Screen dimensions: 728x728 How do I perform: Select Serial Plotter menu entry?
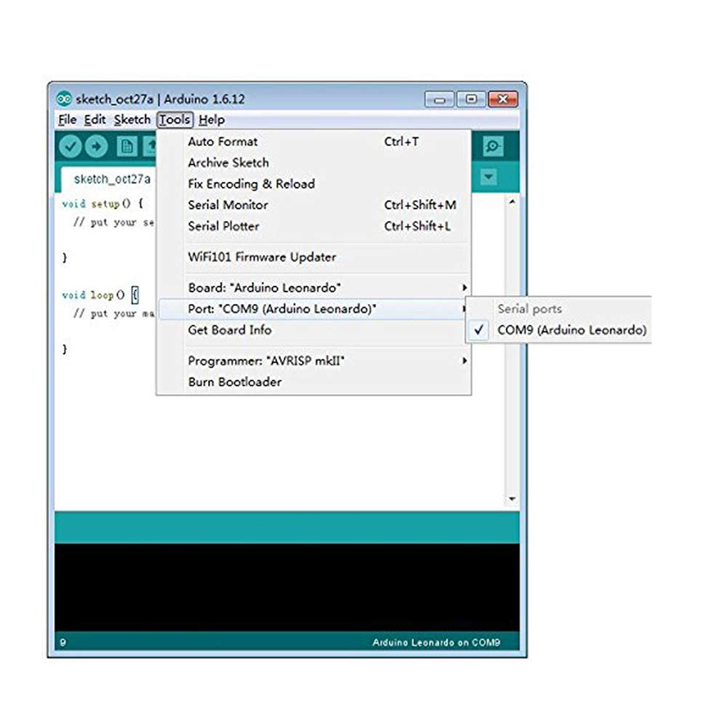(x=223, y=226)
